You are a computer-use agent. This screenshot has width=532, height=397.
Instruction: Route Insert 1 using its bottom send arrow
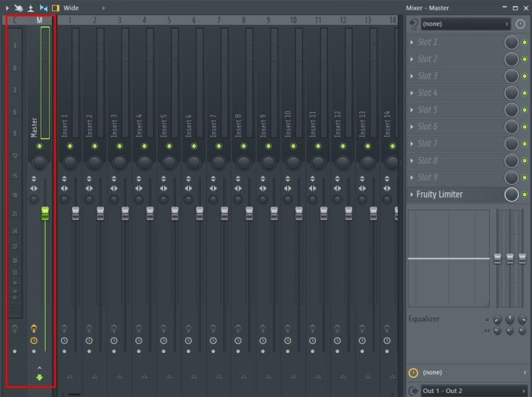pos(70,377)
